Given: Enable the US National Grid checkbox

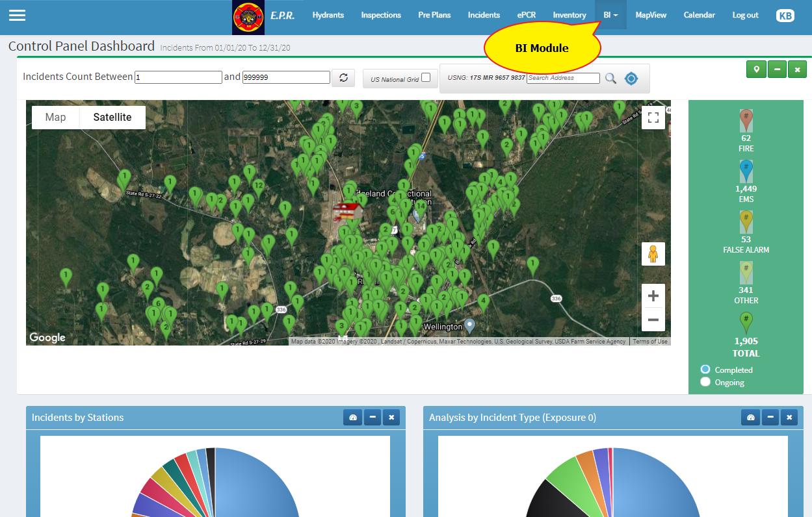Looking at the screenshot, I should [426, 78].
